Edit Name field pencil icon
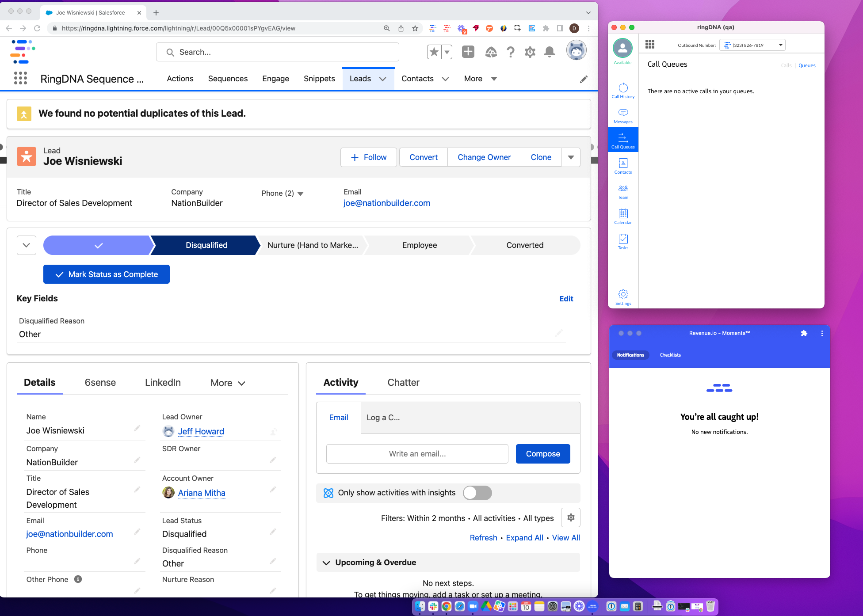The height and width of the screenshot is (616, 863). point(137,428)
